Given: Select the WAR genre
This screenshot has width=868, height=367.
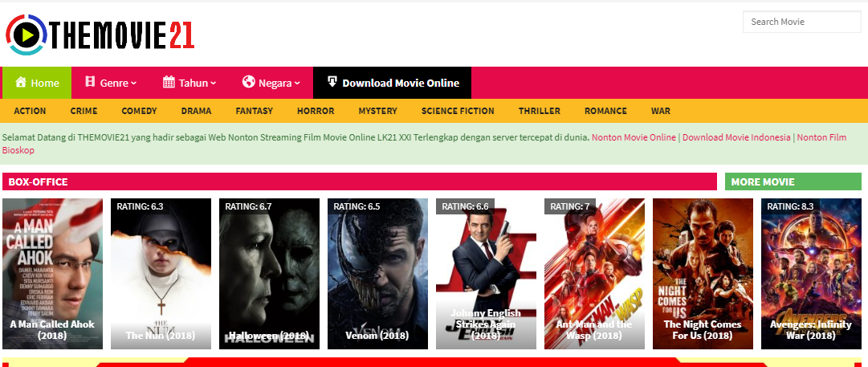Looking at the screenshot, I should (x=660, y=111).
